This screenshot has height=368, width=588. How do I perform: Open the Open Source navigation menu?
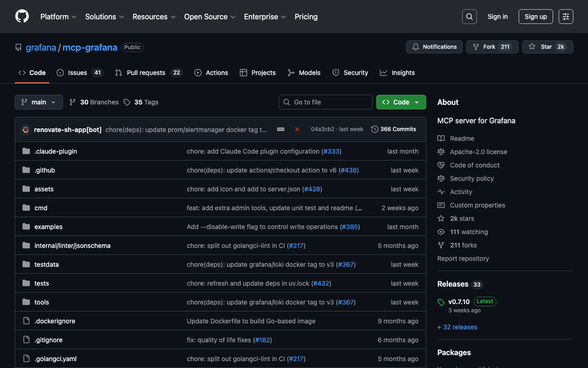coord(209,17)
